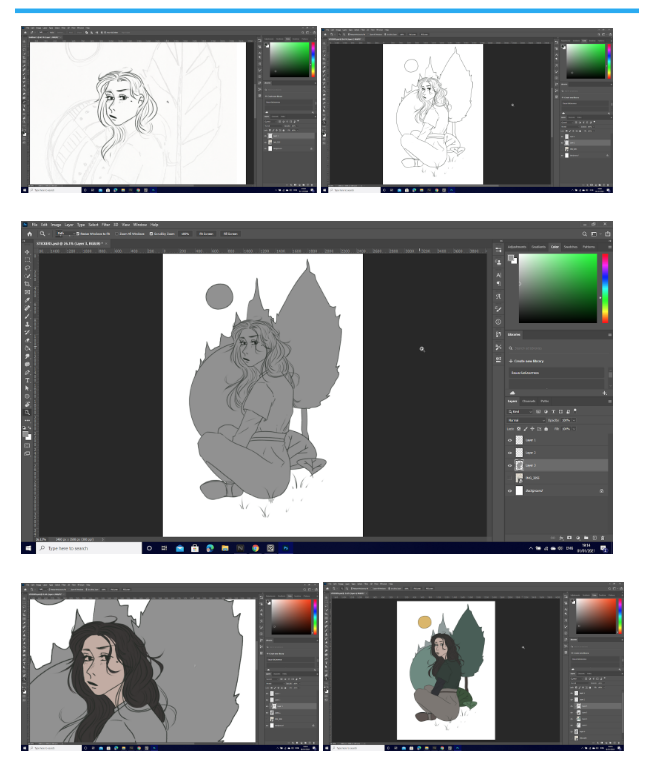Hide Layer 2 via its eye icon in large window
This screenshot has width=648, height=773.
[510, 453]
